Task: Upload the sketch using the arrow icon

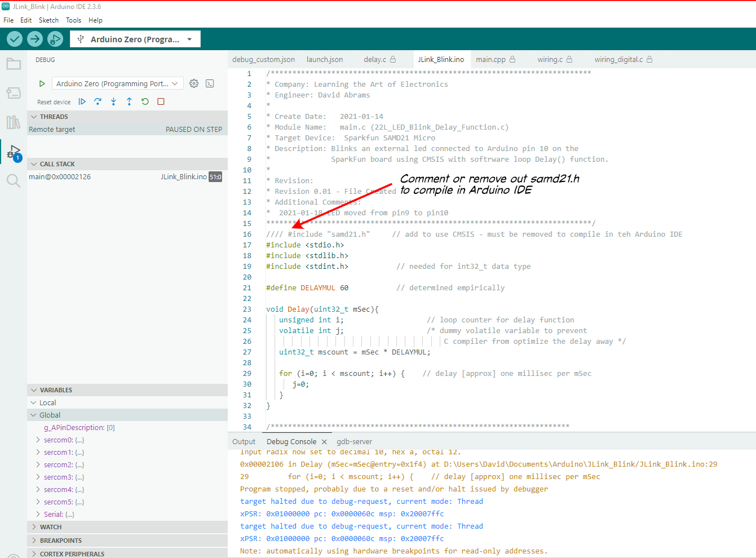Action: 34,39
